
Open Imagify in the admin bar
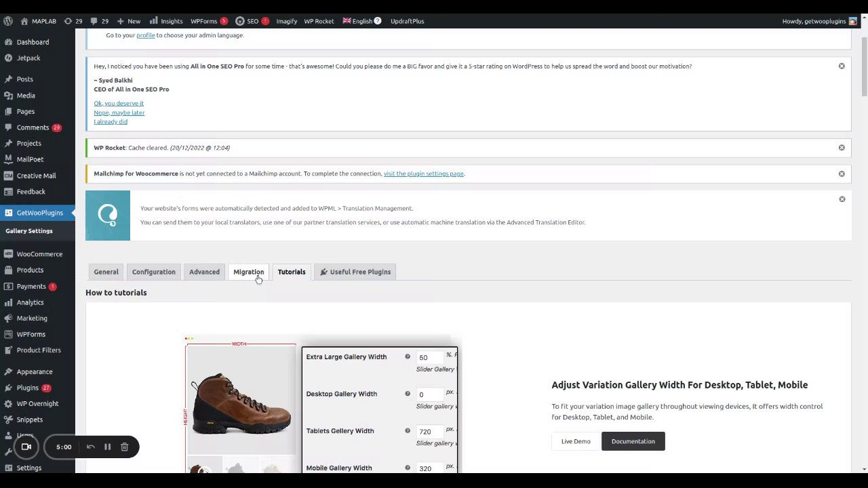click(x=287, y=21)
